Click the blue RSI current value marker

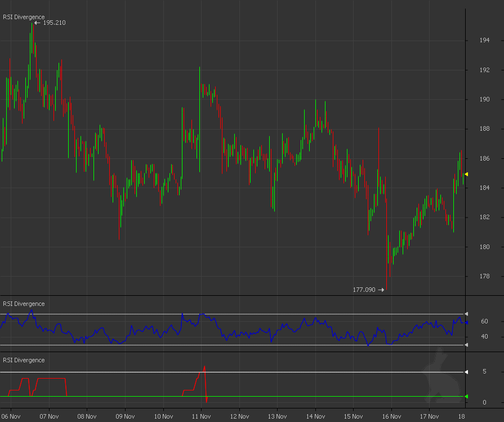pos(466,322)
